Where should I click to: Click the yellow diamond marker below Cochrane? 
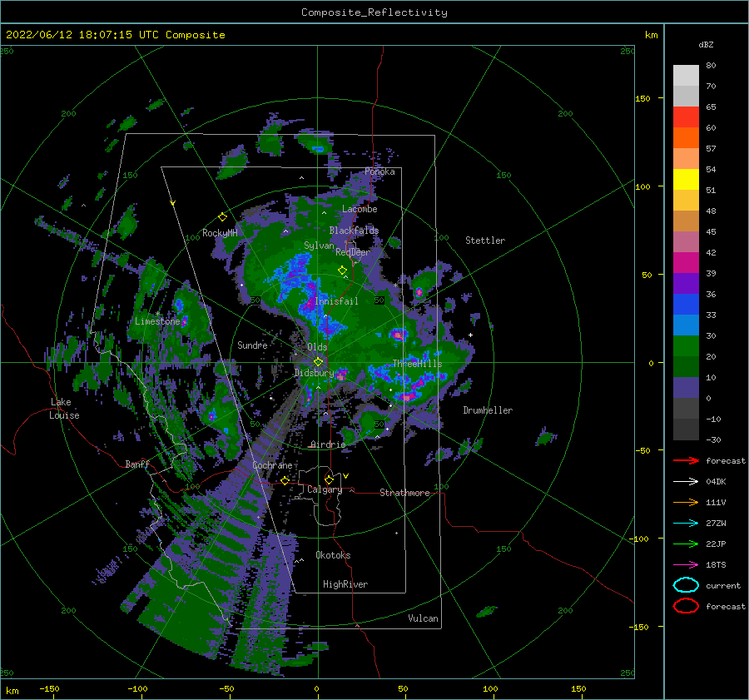[285, 480]
